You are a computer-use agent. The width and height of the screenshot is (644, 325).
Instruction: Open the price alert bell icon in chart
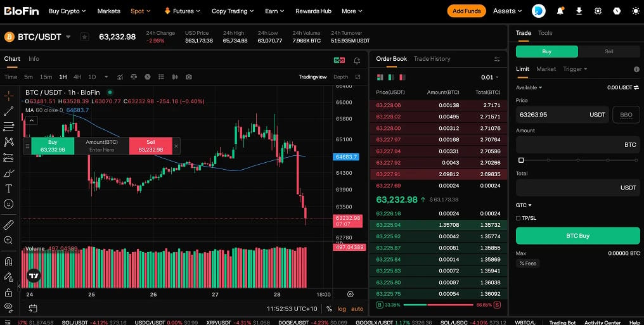pos(357,61)
